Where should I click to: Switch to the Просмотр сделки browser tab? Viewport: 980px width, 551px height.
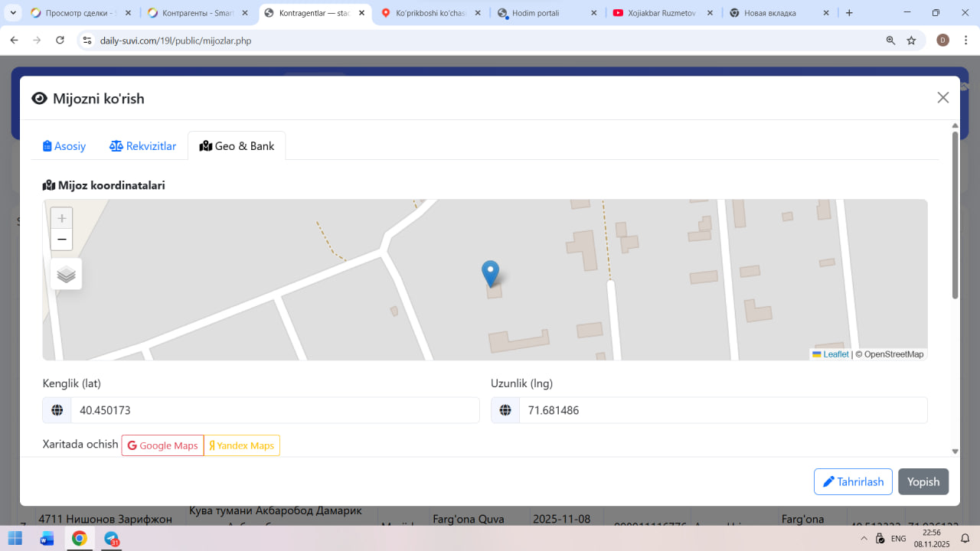(x=80, y=13)
